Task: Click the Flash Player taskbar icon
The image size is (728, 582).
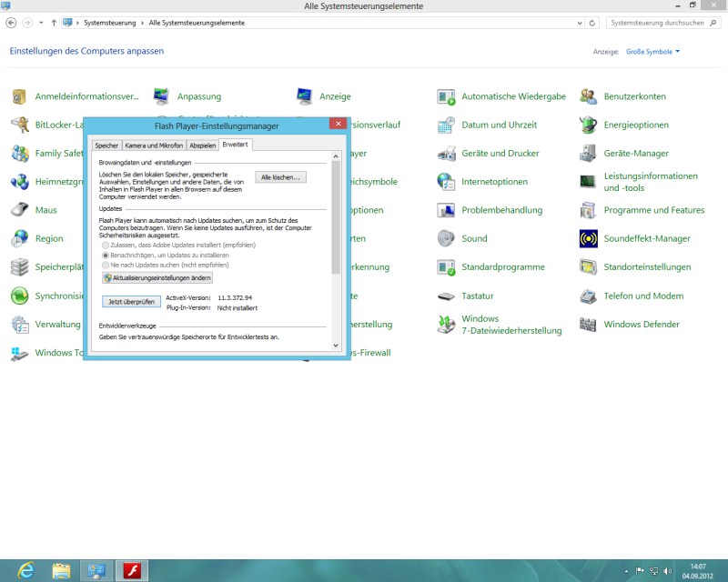Action: [132, 571]
